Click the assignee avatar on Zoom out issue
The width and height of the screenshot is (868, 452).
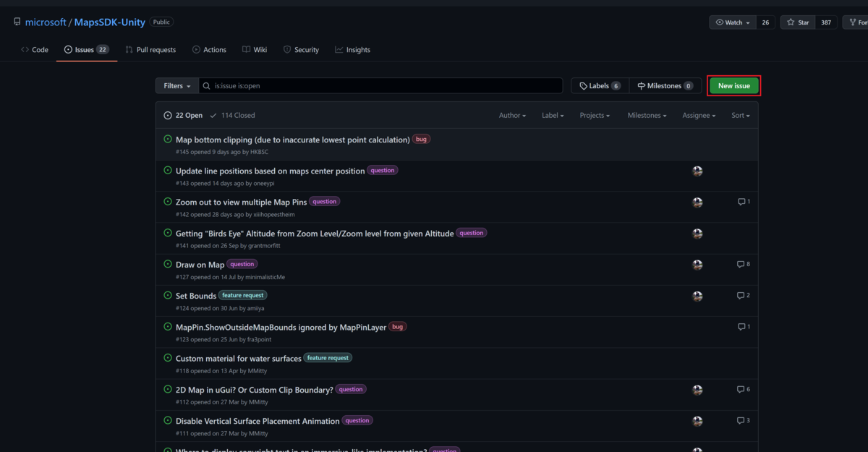(697, 202)
